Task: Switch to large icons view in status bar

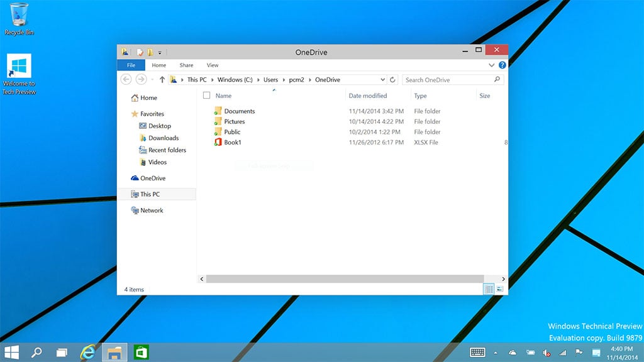Action: coord(500,289)
